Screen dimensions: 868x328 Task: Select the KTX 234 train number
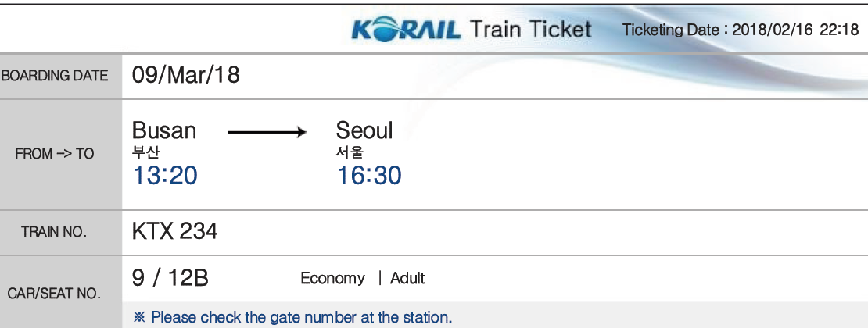[175, 231]
